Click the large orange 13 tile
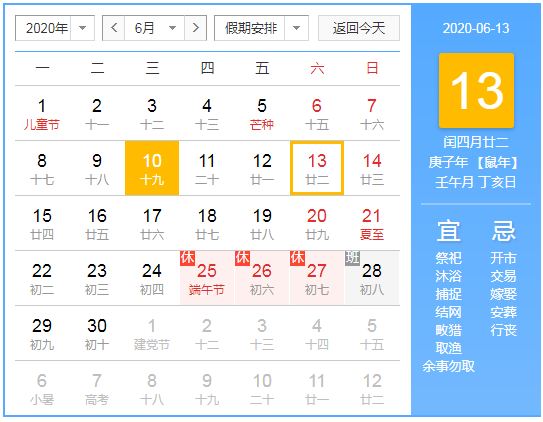This screenshot has height=422, width=543. [476, 90]
